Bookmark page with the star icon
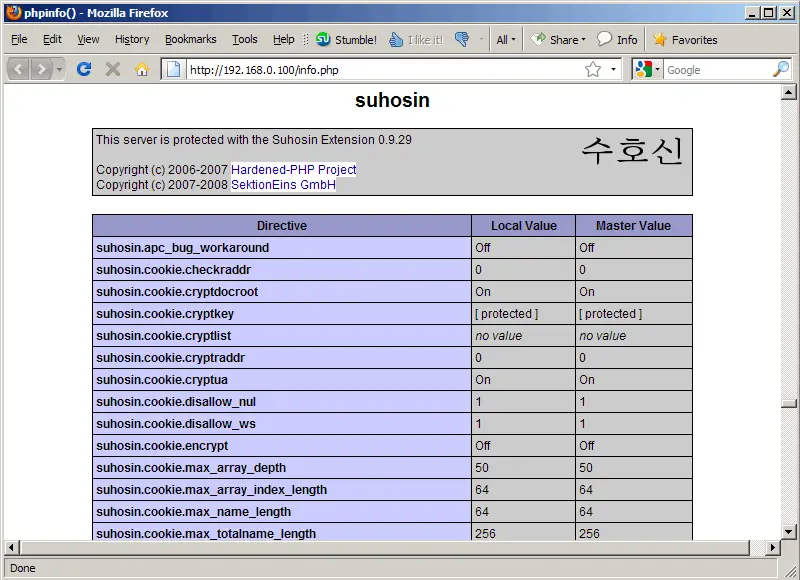 pos(593,69)
